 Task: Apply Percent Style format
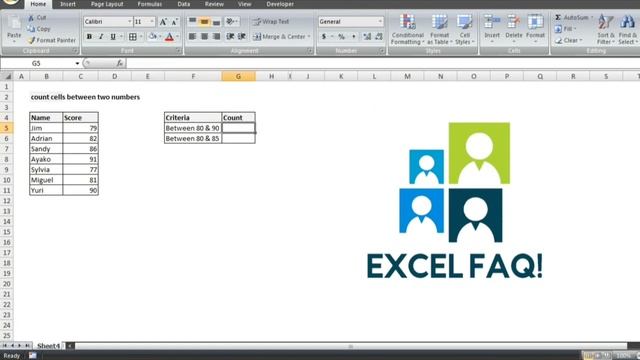(341, 37)
